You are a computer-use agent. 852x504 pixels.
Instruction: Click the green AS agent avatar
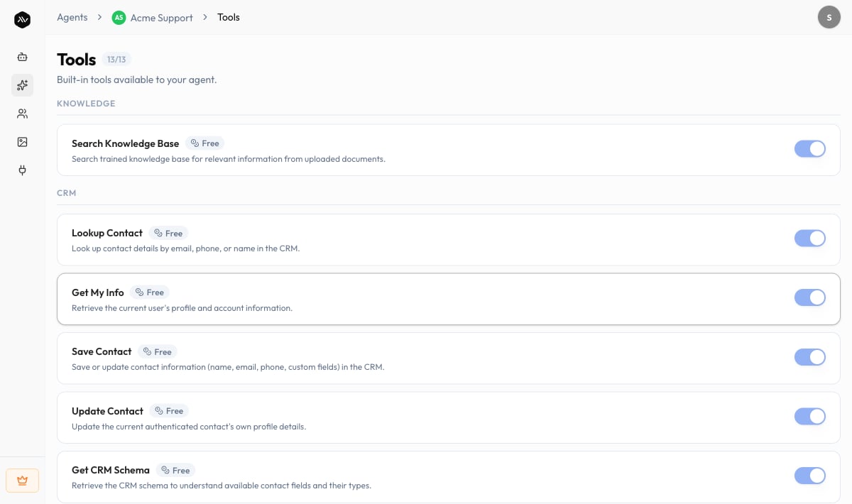[119, 17]
